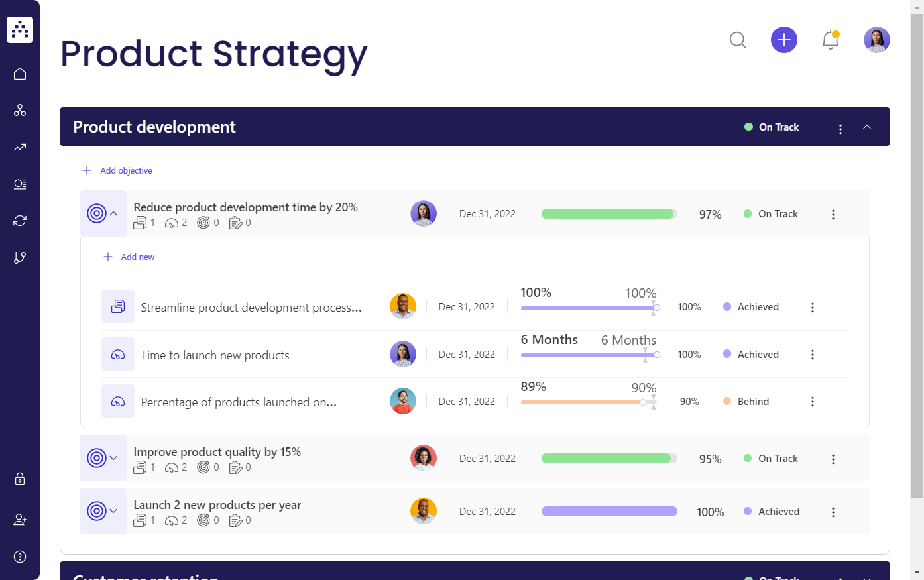
Task: Select the branch alignment icon in sidebar
Action: point(20,257)
